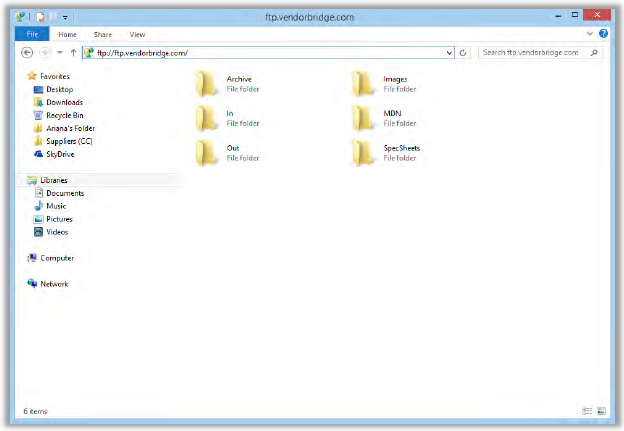
Task: Click the ftp://ftp.vendorbridge.com/ address field
Action: pos(267,53)
